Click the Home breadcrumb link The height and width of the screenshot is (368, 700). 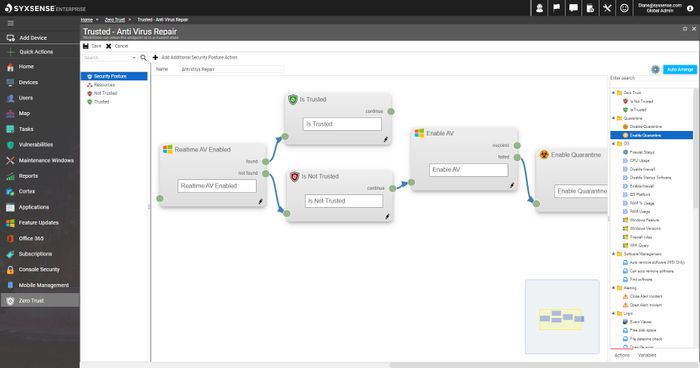[87, 20]
